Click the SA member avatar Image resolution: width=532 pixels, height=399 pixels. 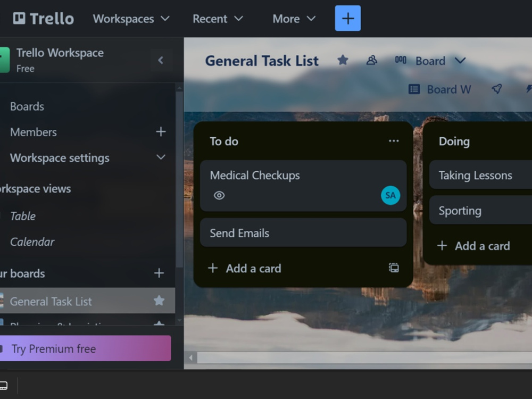(x=390, y=195)
